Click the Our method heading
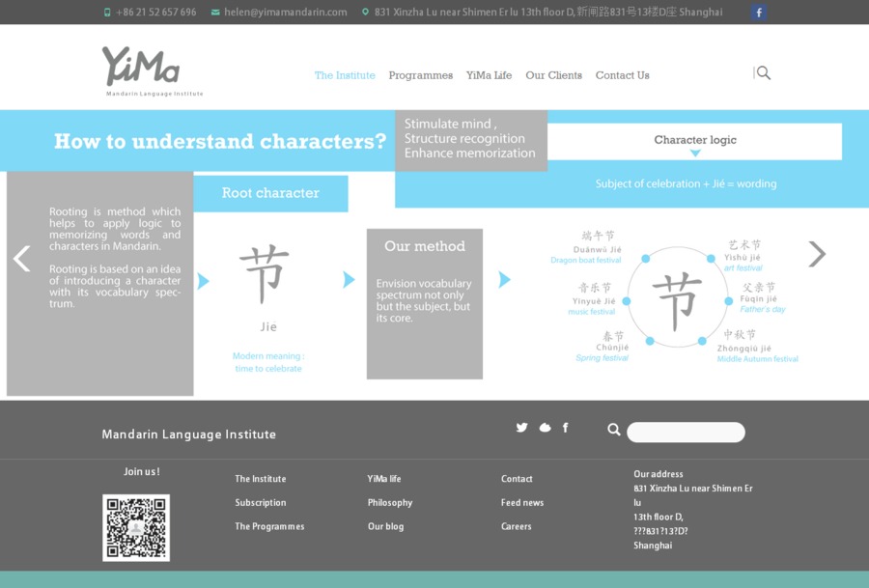This screenshot has height=588, width=869. tap(425, 246)
